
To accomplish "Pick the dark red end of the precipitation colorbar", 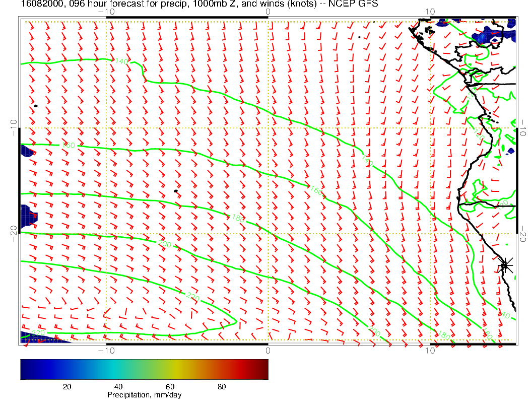I will click(263, 369).
